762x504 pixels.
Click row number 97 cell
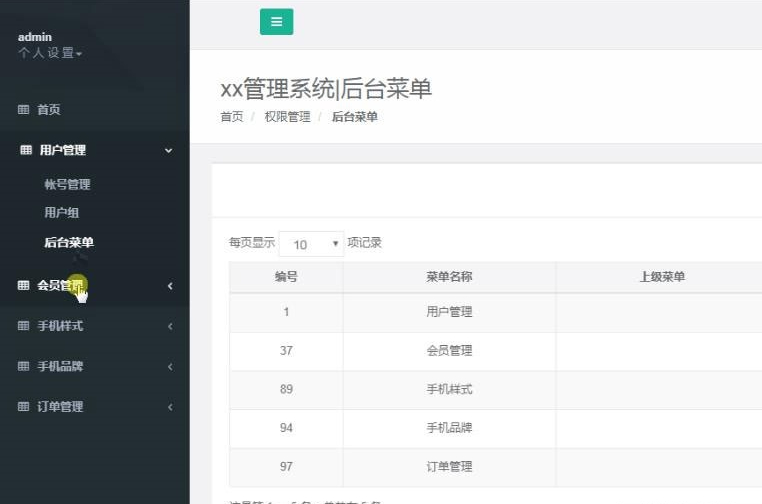286,467
